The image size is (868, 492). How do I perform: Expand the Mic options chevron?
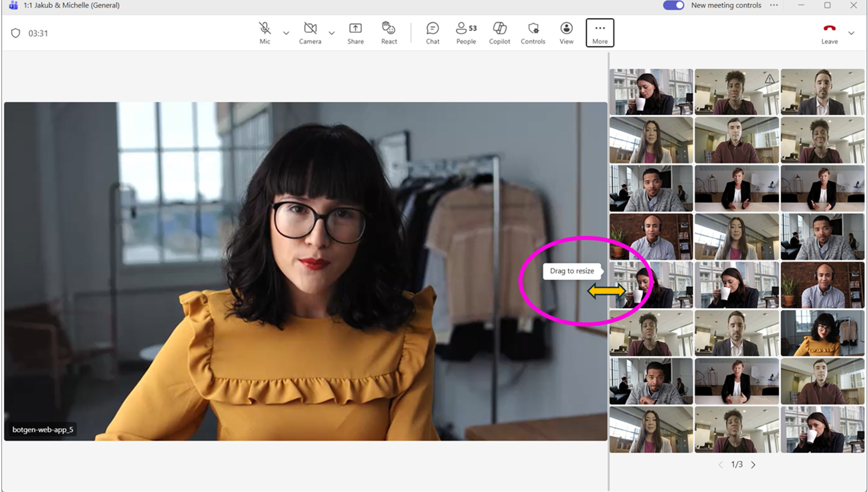point(286,33)
